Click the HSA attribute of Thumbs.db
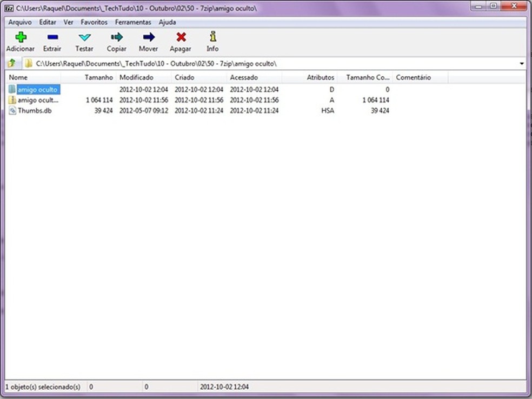The width and height of the screenshot is (532, 399). (328, 111)
